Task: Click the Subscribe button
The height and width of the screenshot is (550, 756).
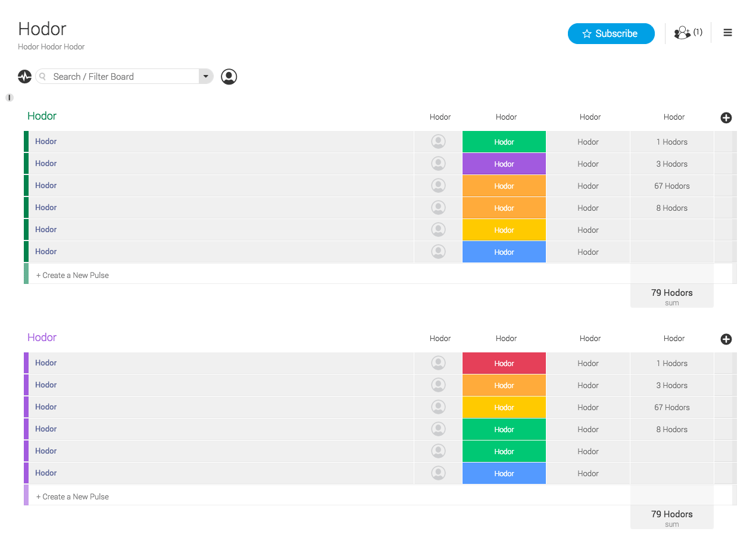Action: coord(611,34)
